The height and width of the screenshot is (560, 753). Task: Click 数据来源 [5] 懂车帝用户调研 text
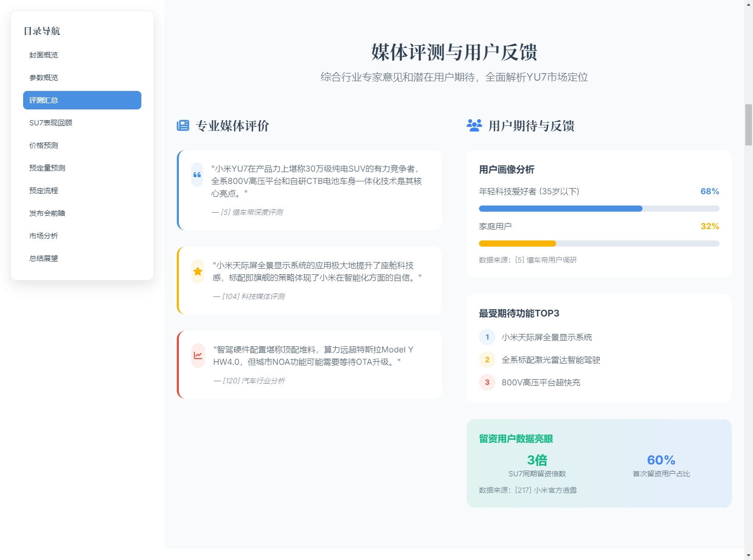[528, 260]
